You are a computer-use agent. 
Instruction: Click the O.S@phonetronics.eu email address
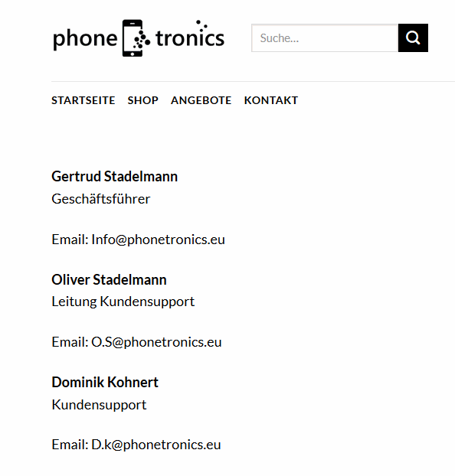pos(156,342)
